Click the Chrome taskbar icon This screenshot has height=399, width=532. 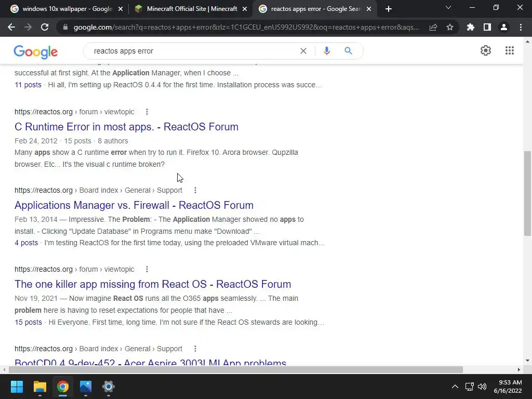[63, 387]
